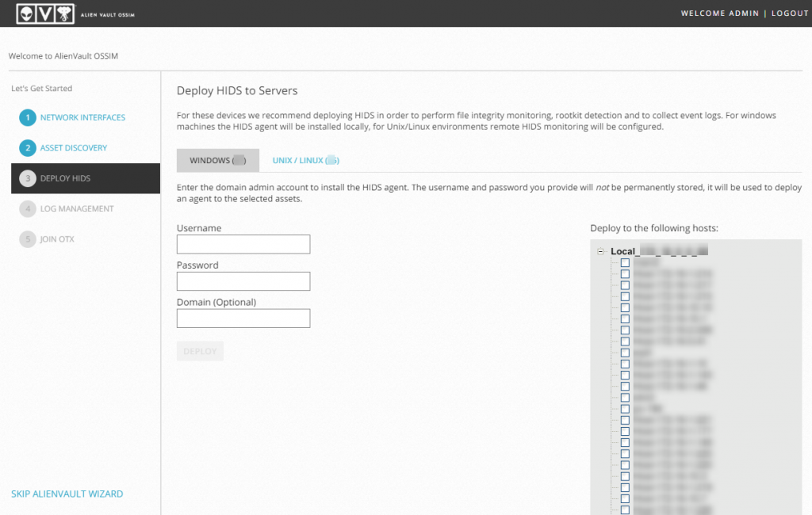This screenshot has height=515, width=812.
Task: Switch to the Windows tab
Action: coord(218,161)
